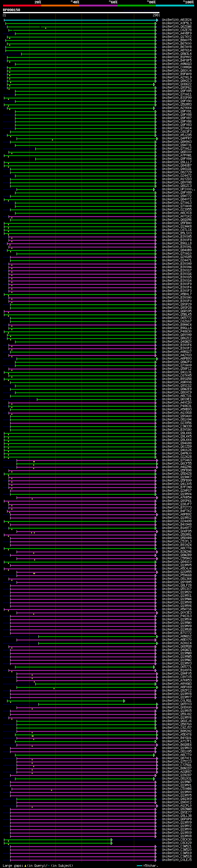Image resolution: width=197 pixels, height=868 pixels.
Task: Select the UniRef100_P59668 label
Action: pos(176,575)
